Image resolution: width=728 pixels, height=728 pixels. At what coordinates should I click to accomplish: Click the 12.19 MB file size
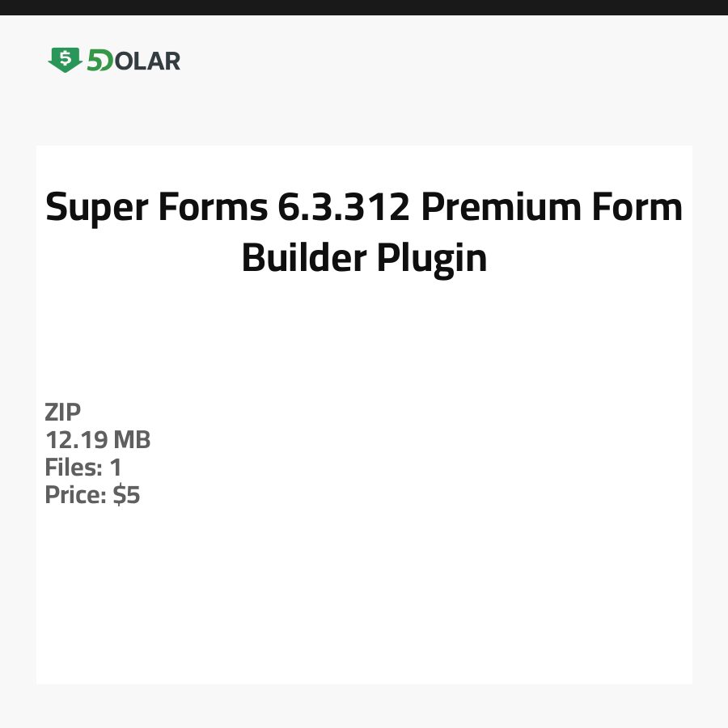pyautogui.click(x=98, y=440)
